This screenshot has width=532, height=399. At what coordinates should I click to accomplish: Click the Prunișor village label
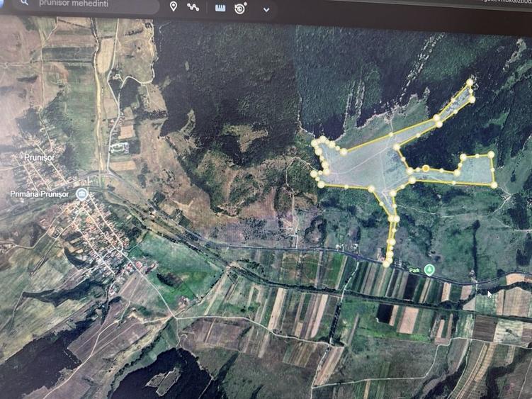point(40,157)
